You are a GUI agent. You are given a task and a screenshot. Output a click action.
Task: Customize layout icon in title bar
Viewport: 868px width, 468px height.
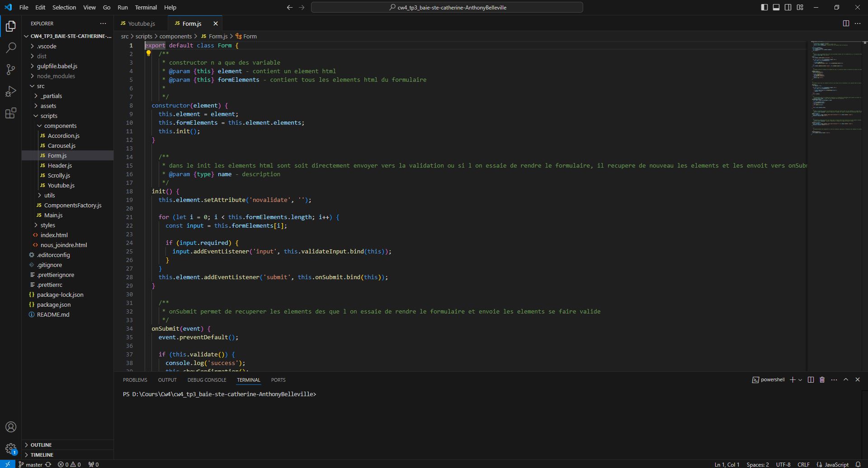coord(800,7)
